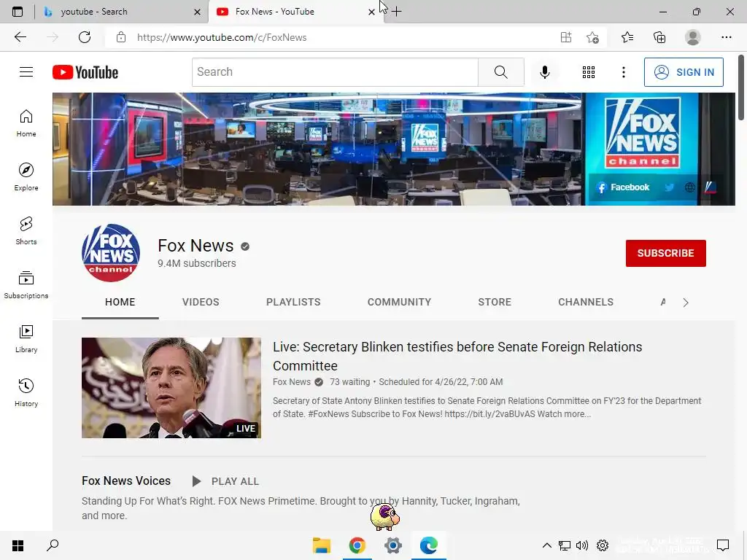747x560 pixels.
Task: Click Fox News Voices section heading
Action: click(x=125, y=481)
